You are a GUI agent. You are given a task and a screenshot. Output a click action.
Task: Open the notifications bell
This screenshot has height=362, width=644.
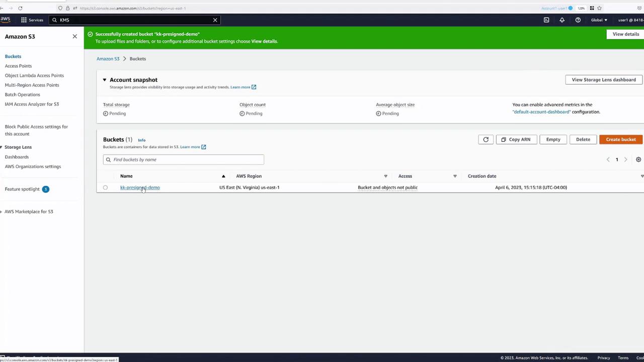coord(562,20)
